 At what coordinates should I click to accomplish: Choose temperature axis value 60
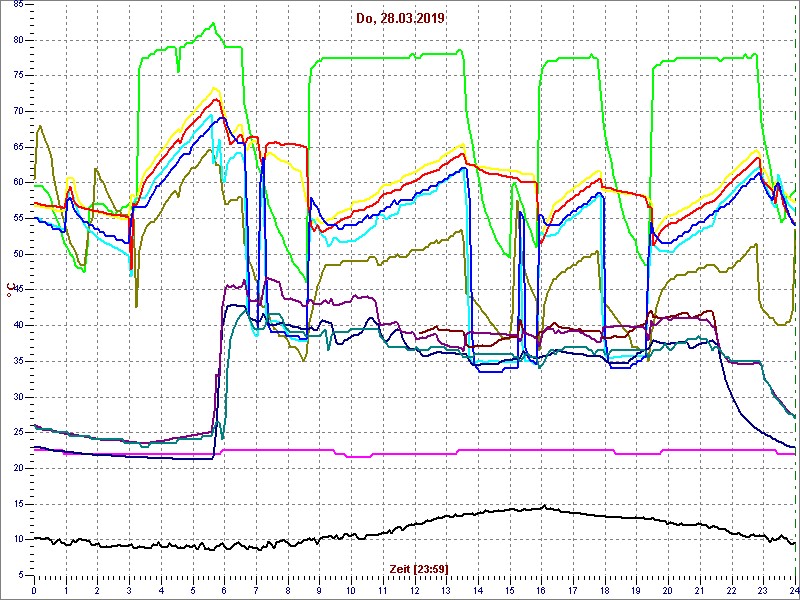[x=17, y=183]
